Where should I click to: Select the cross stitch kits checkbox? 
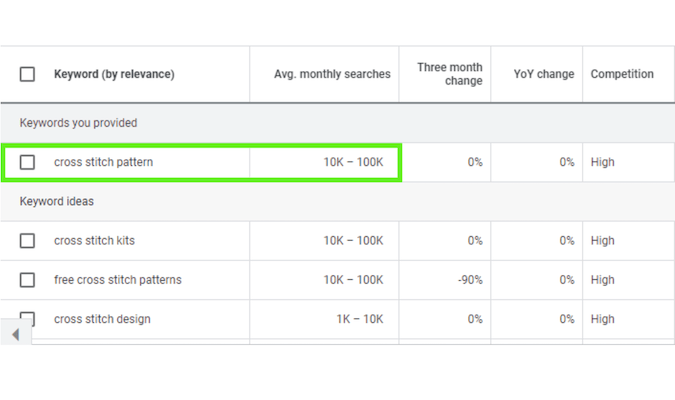click(27, 241)
